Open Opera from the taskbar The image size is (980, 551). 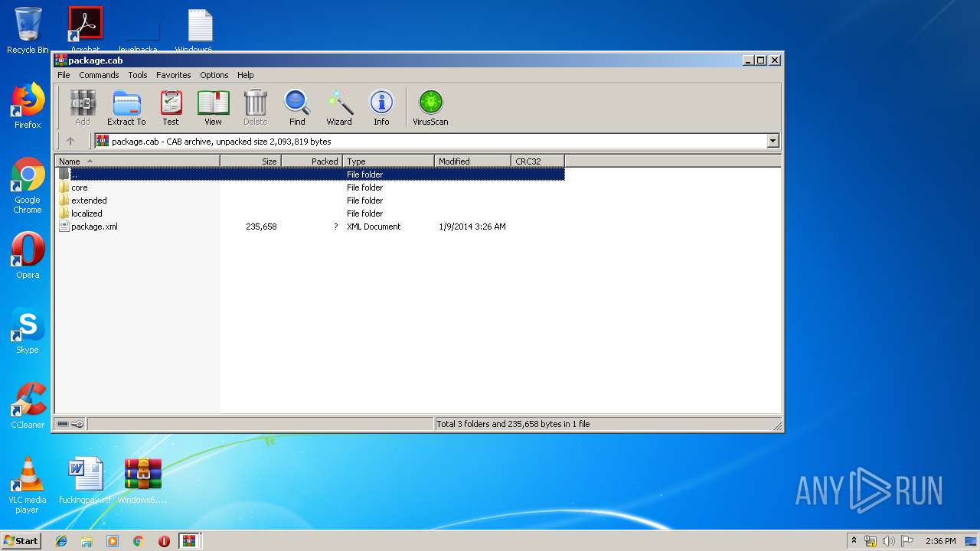click(x=164, y=541)
